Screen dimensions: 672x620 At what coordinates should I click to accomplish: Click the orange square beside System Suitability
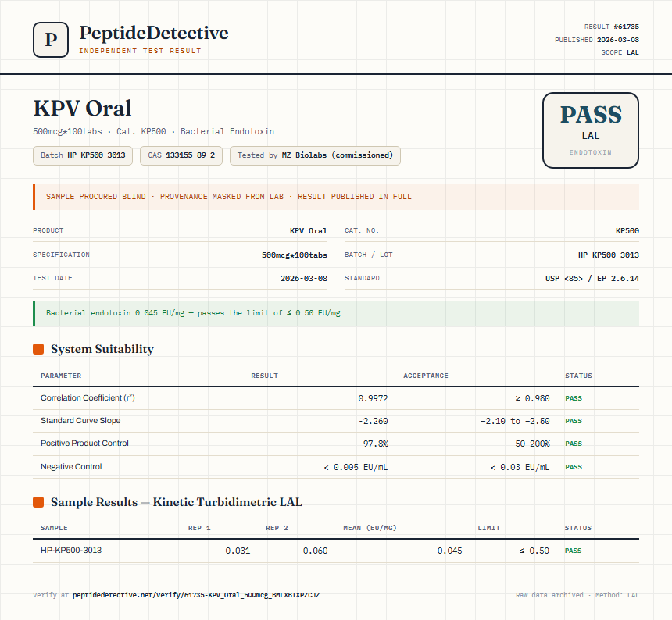38,349
